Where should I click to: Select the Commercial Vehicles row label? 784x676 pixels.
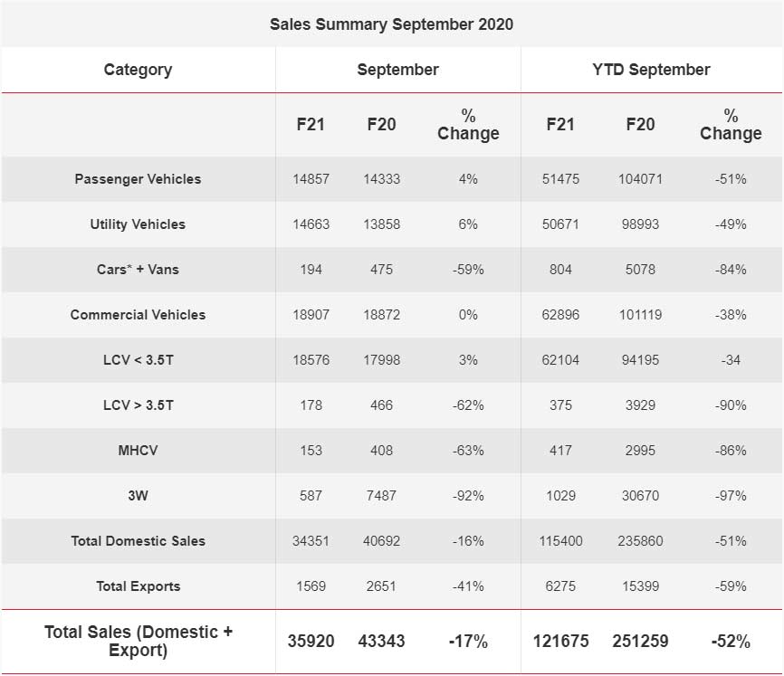coord(138,315)
